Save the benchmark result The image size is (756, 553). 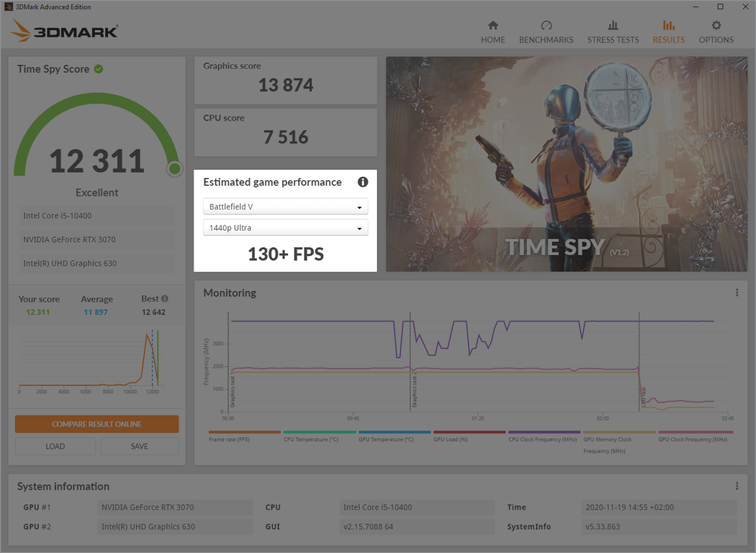coord(139,446)
